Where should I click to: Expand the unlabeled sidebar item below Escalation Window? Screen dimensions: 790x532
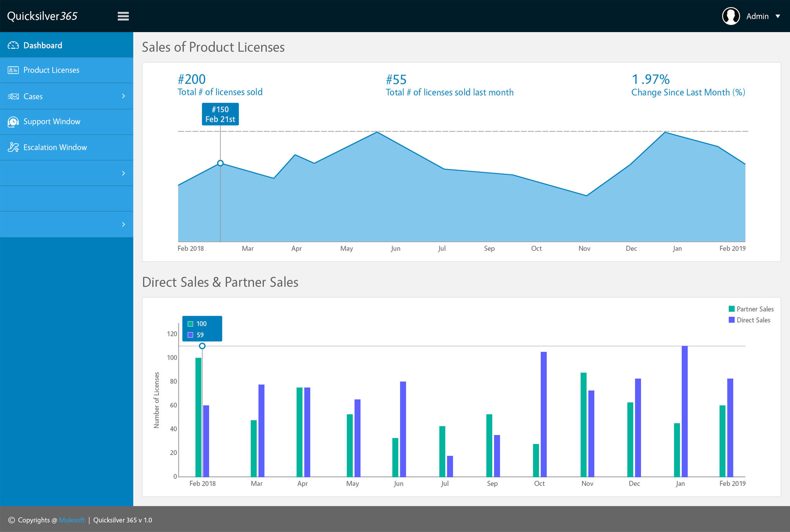tap(124, 173)
